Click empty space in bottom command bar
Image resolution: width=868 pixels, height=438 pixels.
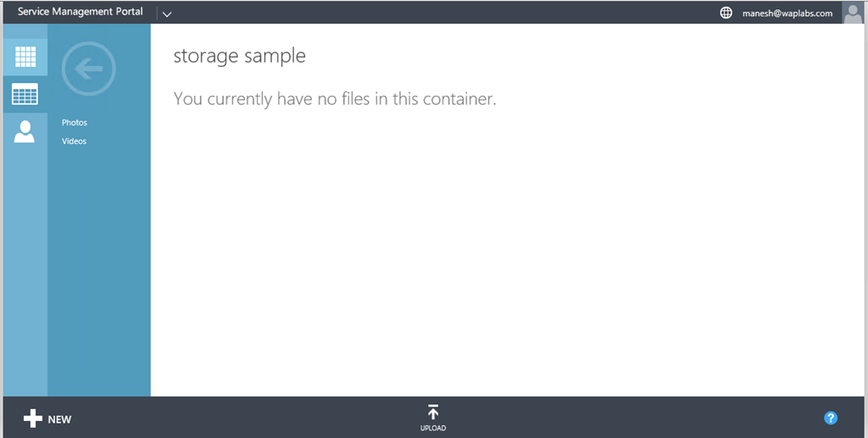(636, 418)
